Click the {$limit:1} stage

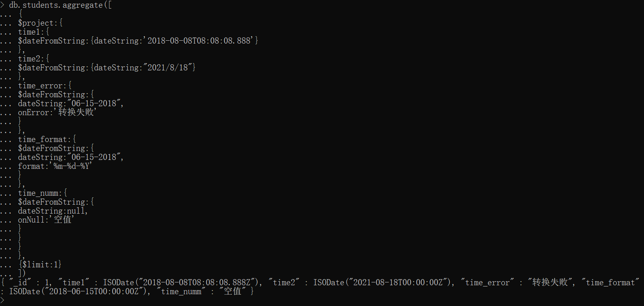[40, 265]
